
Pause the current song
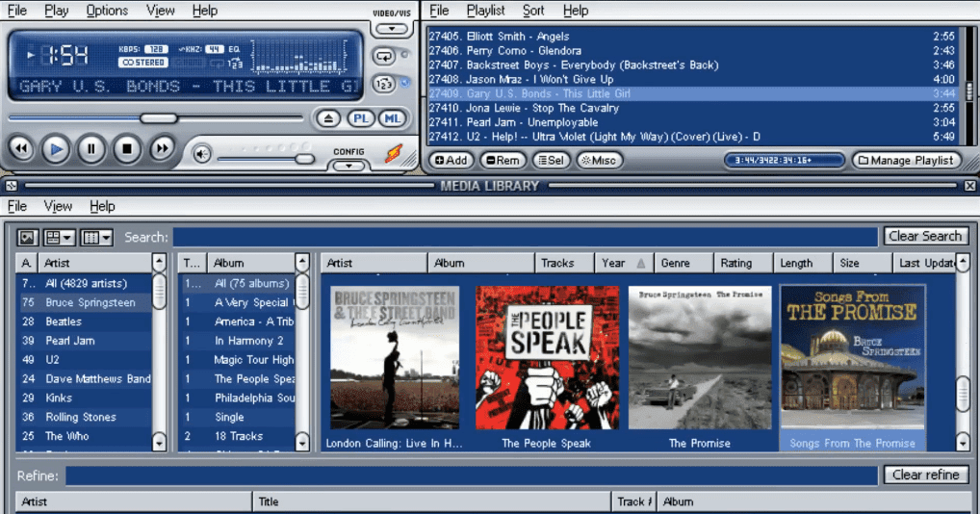(91, 148)
